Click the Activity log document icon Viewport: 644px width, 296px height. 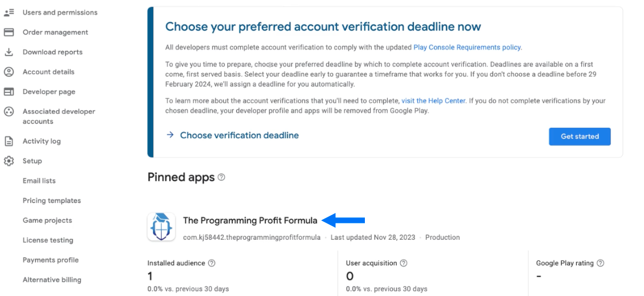[9, 141]
